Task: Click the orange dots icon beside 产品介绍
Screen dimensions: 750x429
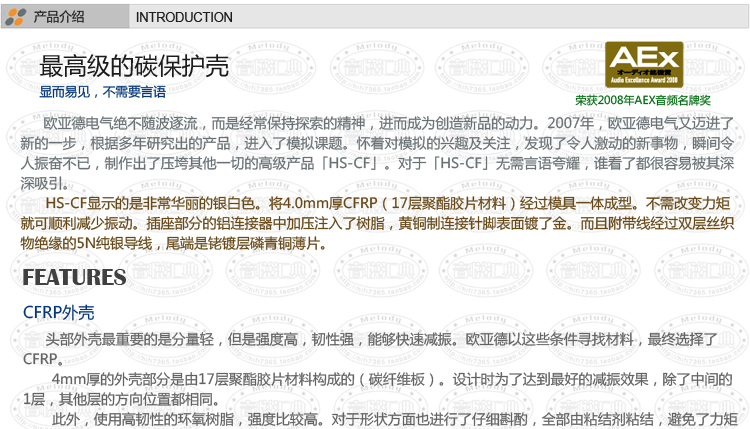Action: (x=16, y=17)
